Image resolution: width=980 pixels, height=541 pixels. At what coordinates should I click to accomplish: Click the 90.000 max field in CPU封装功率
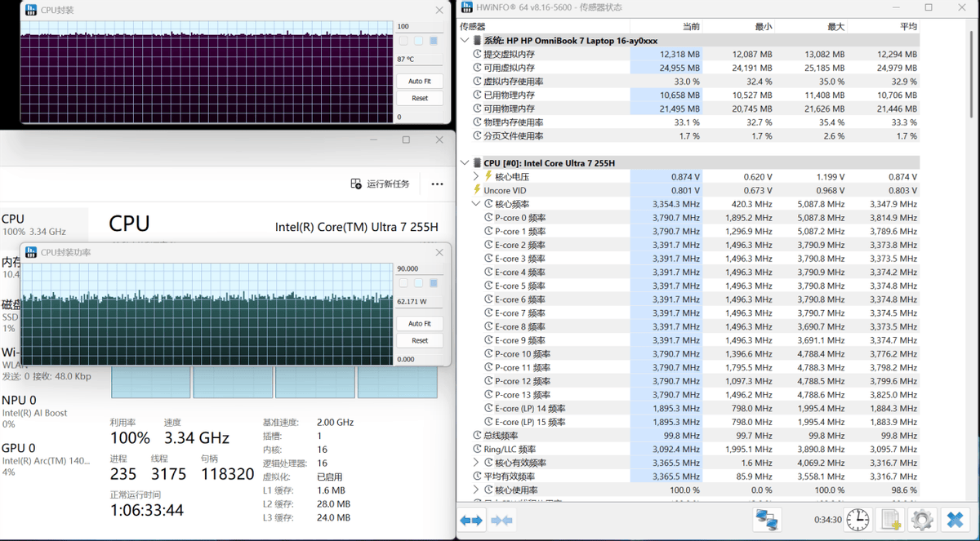[x=420, y=268]
